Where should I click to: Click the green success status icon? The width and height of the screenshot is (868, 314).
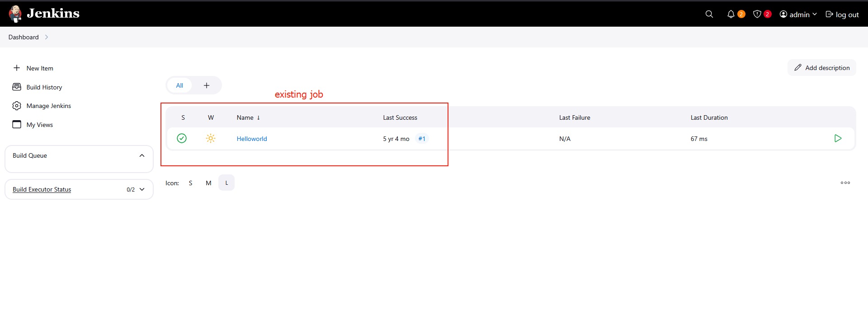(182, 138)
